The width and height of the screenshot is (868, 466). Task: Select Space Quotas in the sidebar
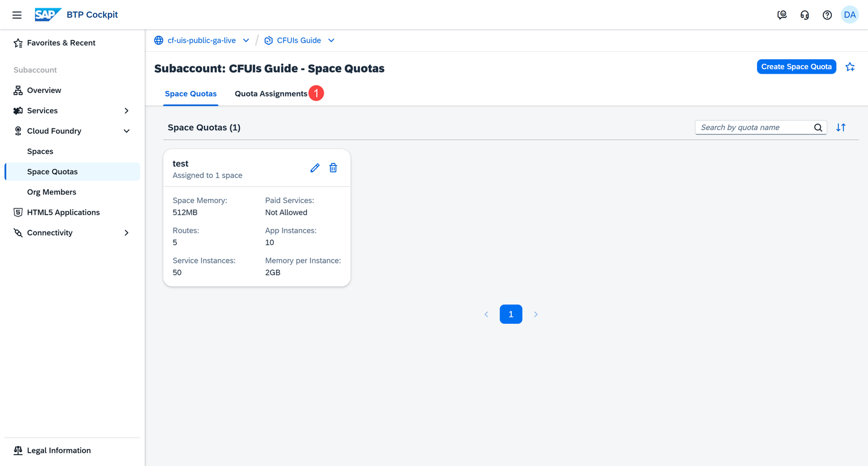click(x=72, y=172)
